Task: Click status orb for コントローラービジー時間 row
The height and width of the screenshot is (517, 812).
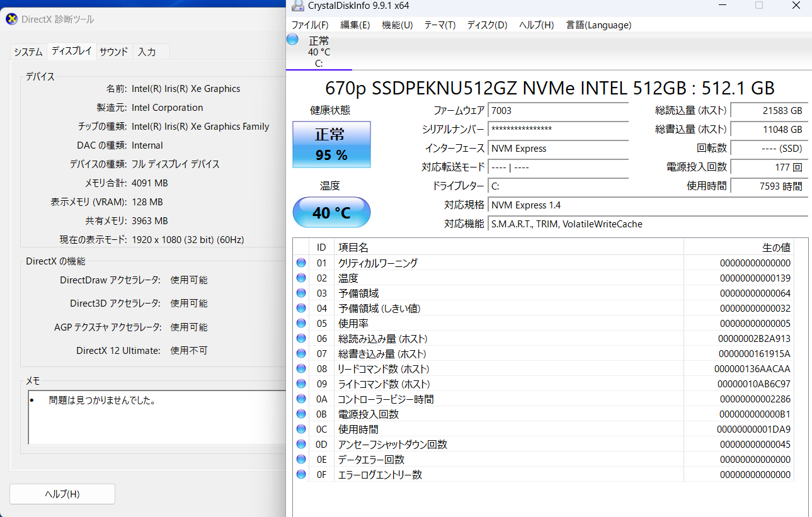Action: click(301, 399)
